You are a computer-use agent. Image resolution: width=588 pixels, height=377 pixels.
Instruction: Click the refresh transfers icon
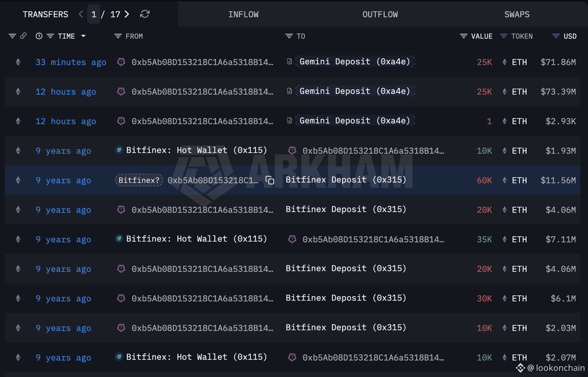tap(145, 14)
